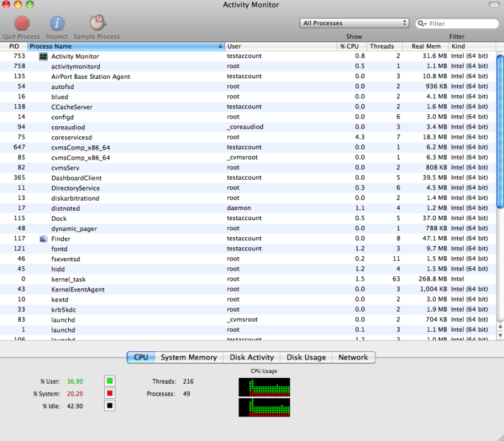Sort by PID column header
This screenshot has height=441, width=504.
(14, 46)
